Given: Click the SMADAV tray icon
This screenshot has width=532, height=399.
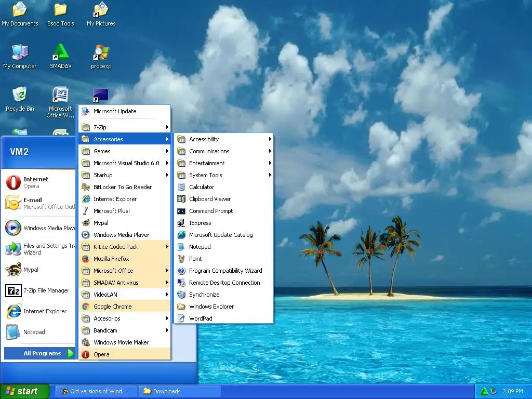Looking at the screenshot, I should point(485,391).
